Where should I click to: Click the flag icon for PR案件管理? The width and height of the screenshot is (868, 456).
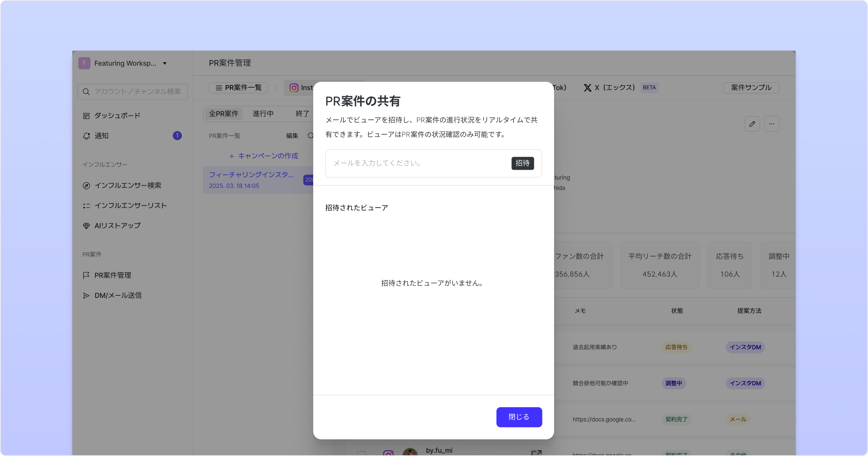pyautogui.click(x=86, y=275)
